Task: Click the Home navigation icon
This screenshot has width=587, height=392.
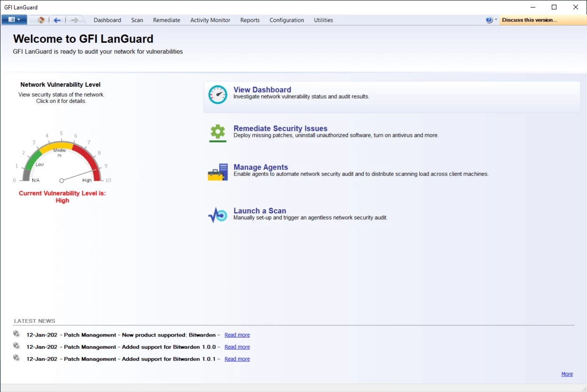Action: pos(40,20)
